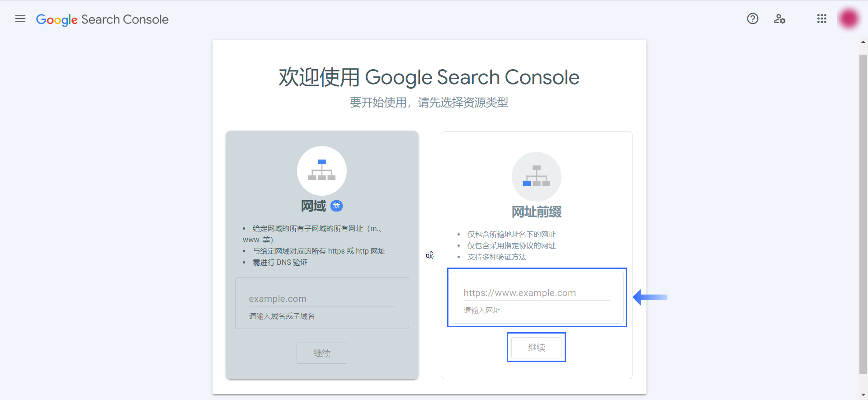
Task: Click the scrollbar up arrow
Action: [x=863, y=42]
